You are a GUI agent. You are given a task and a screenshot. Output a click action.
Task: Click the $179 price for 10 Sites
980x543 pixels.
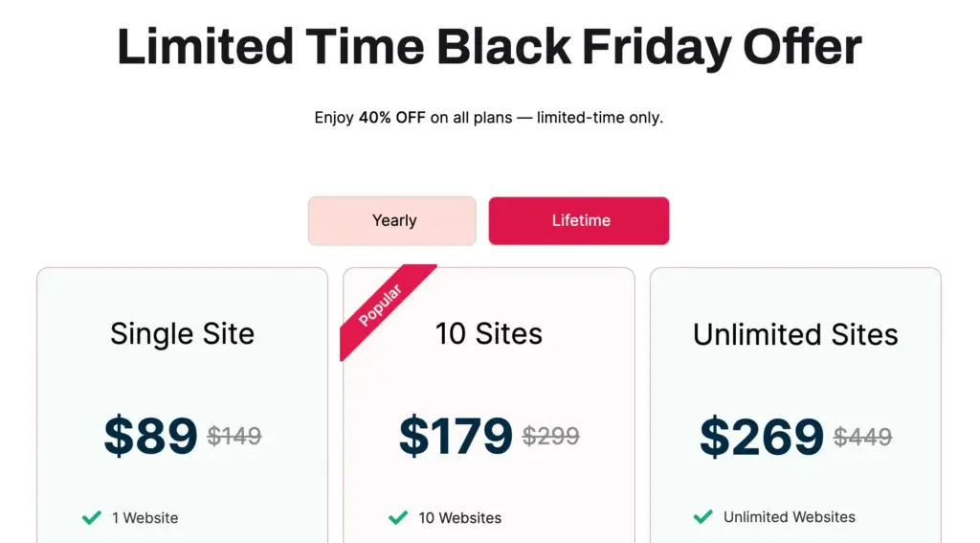456,436
